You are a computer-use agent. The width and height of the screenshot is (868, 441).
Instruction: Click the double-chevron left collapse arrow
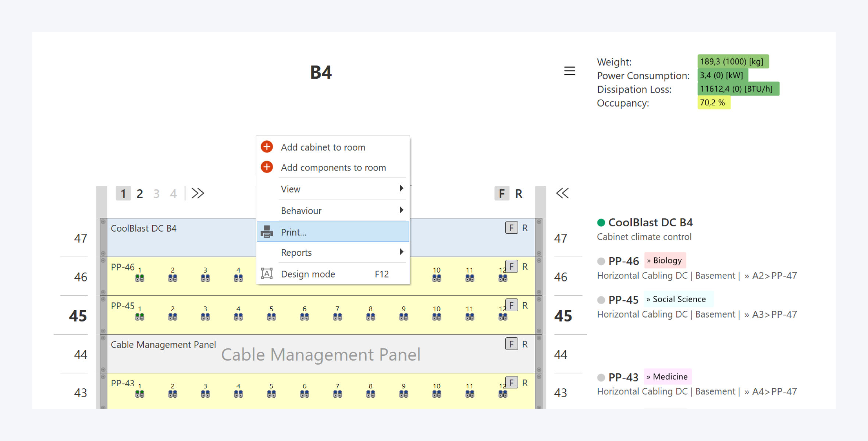tap(562, 193)
